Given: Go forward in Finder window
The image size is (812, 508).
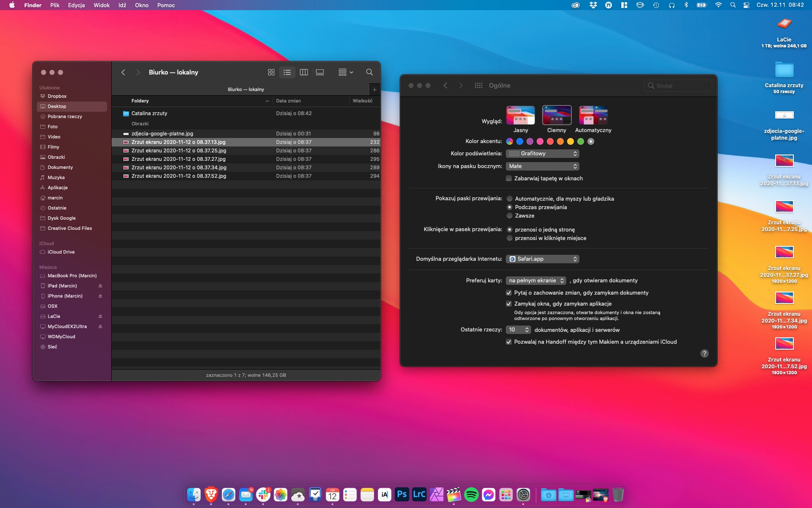Looking at the screenshot, I should (138, 72).
